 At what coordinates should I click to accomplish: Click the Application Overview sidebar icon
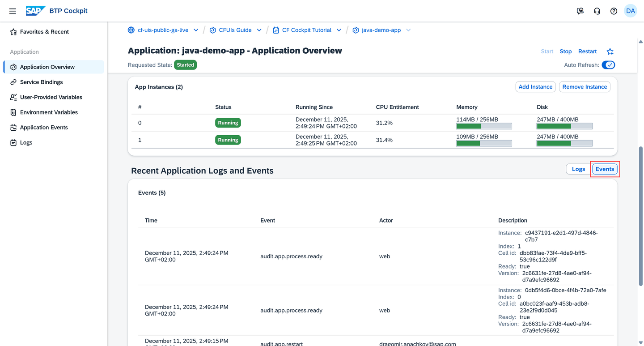13,67
